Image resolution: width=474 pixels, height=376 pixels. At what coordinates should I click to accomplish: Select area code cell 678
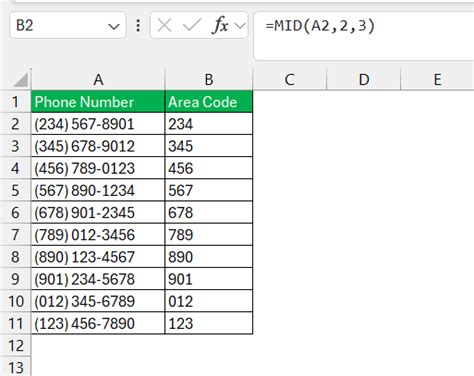coord(209,212)
